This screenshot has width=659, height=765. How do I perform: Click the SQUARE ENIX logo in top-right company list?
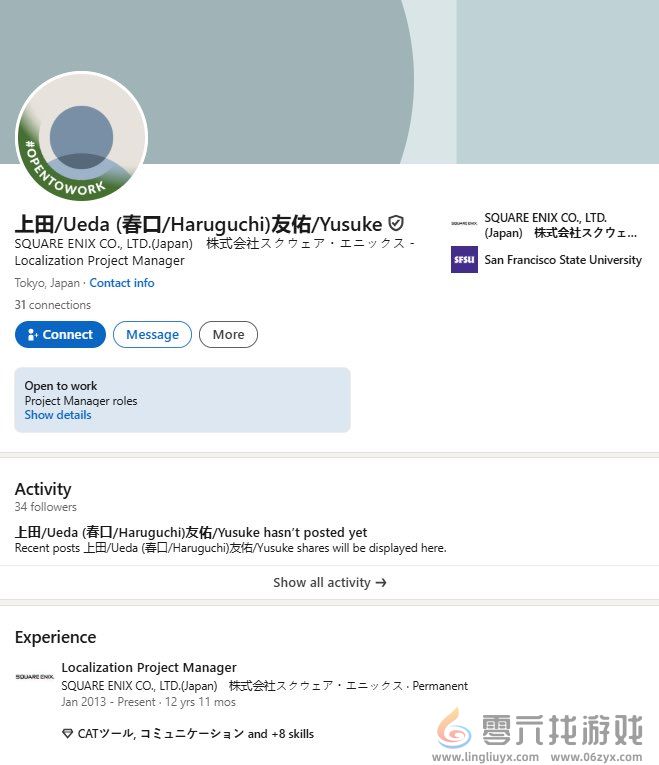click(464, 223)
